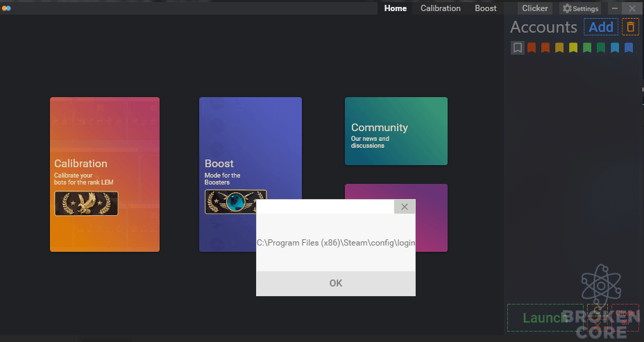
Task: Click the Global Elite rank badge
Action: point(235,202)
